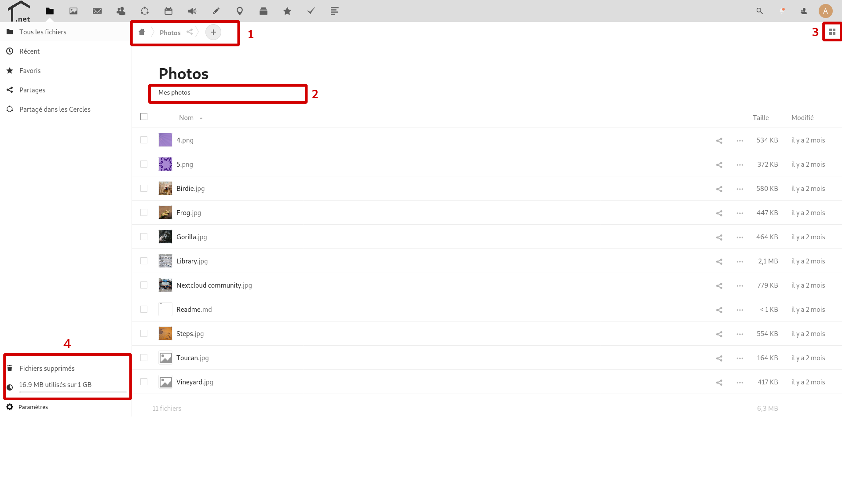This screenshot has width=842, height=504.
Task: Click the Nextcloud community.jpg thumbnail
Action: click(165, 285)
